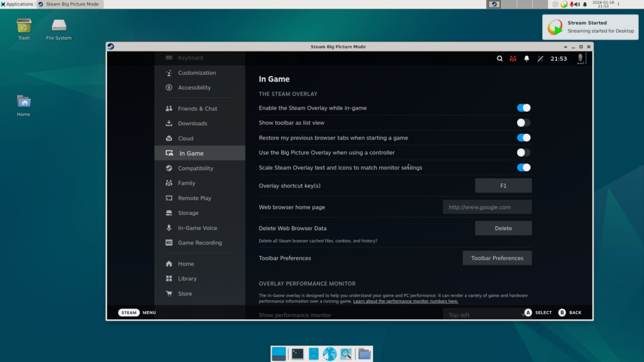This screenshot has width=644, height=362.
Task: Click the muted microphone icon in system tray
Action: [571, 4]
